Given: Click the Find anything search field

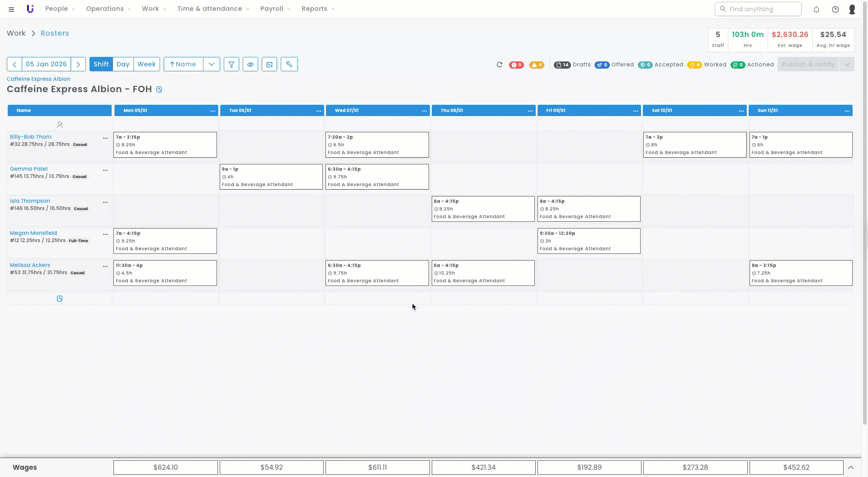Looking at the screenshot, I should 758,9.
